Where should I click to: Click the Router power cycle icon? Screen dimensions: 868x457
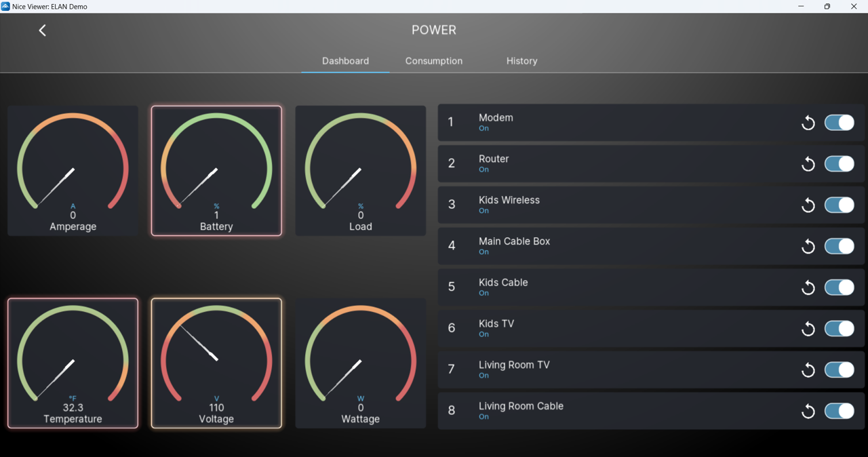point(808,164)
